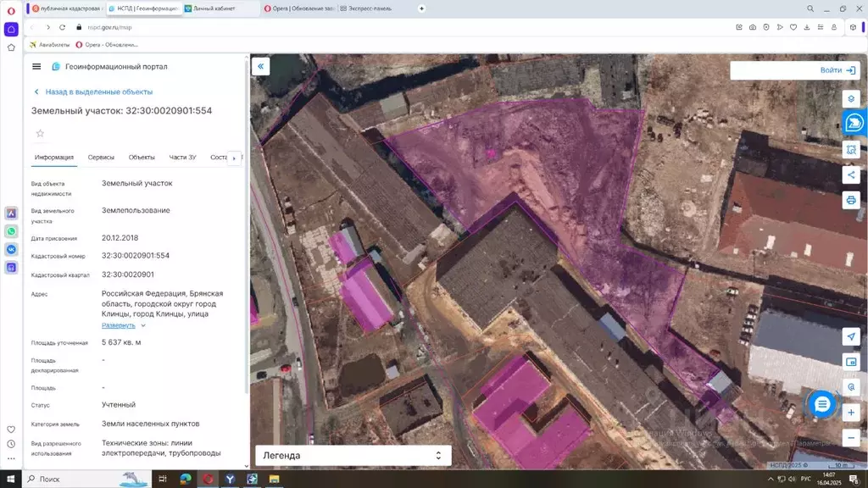
Task: Expand the full address with Развернуть
Action: [x=119, y=325]
